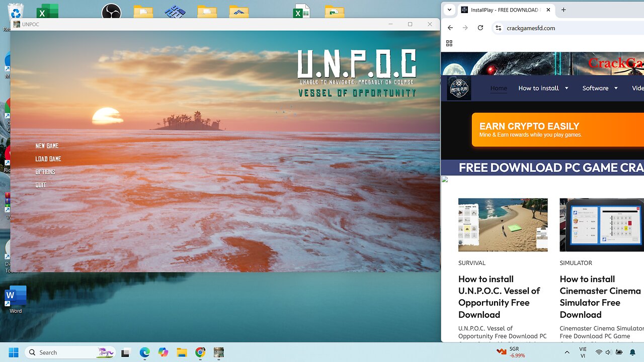The image size is (644, 362).
Task: Start a New Game in UNPOC
Action: point(47,146)
